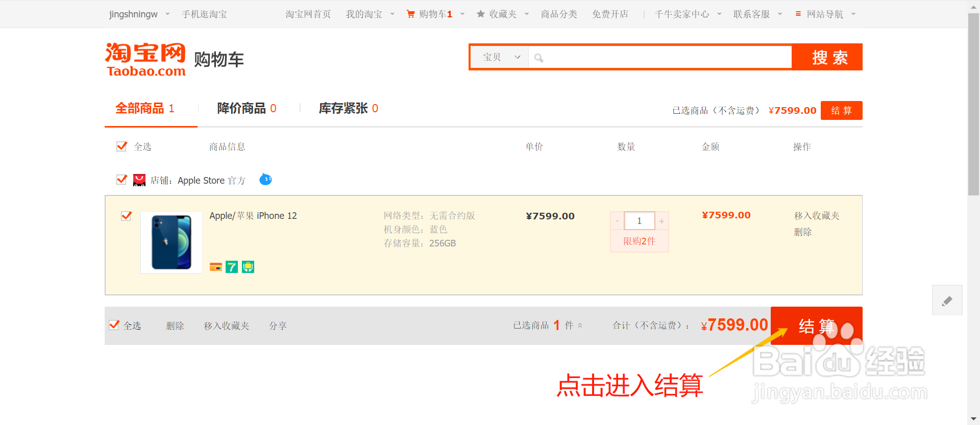
Task: Open 淘宝网首页 in top menu
Action: [x=308, y=14]
